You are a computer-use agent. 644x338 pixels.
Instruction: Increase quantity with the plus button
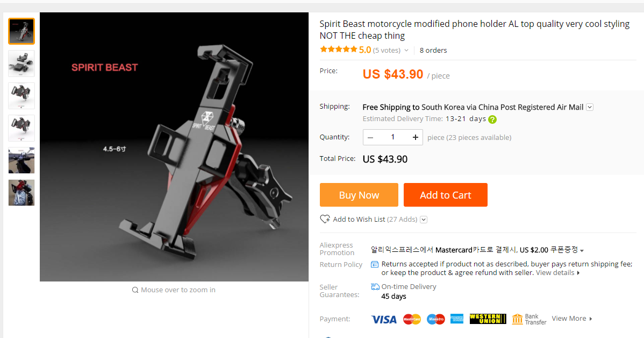coord(415,137)
